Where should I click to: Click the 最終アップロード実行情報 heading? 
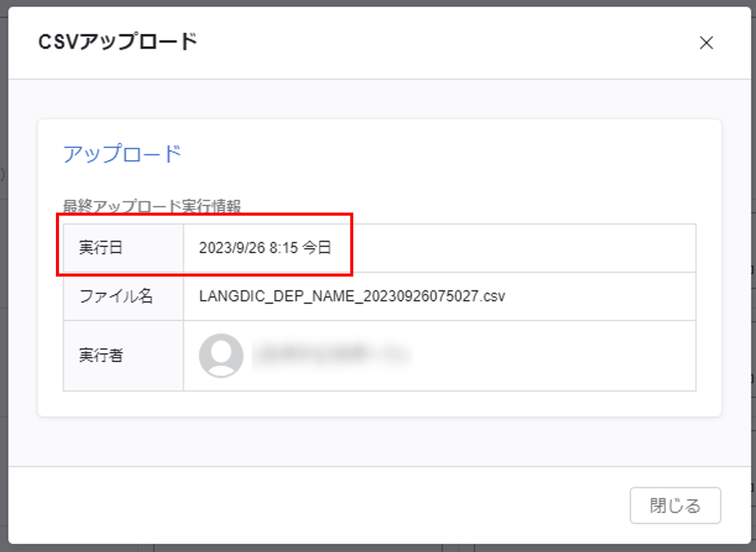click(152, 206)
